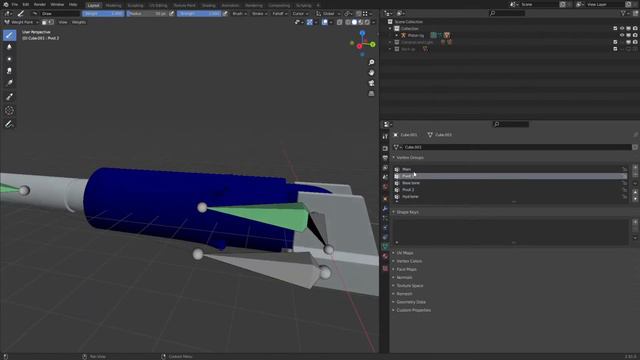The width and height of the screenshot is (640, 360).
Task: Open the Modifiers wrench properties tab
Action: click(385, 208)
